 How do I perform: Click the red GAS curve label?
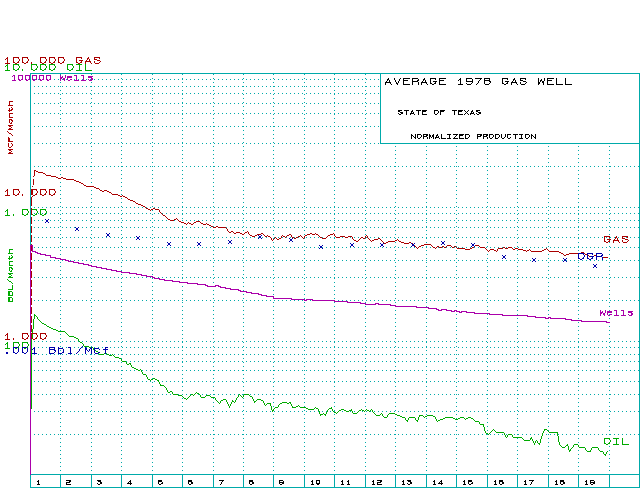coord(615,240)
